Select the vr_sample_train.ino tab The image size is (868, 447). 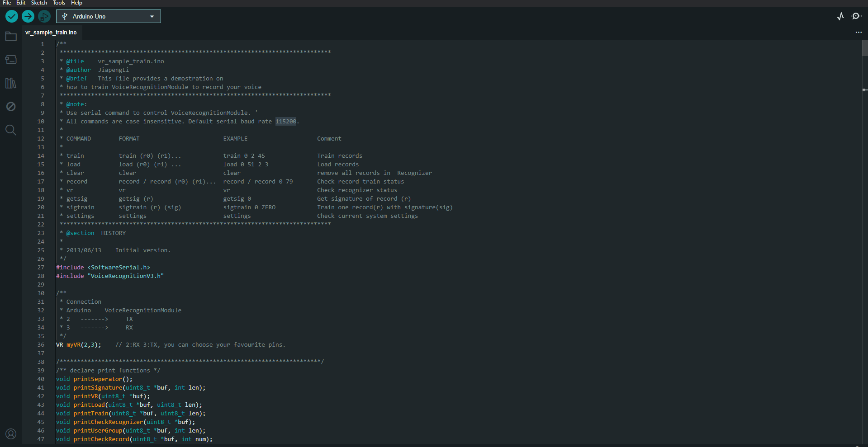click(x=51, y=32)
